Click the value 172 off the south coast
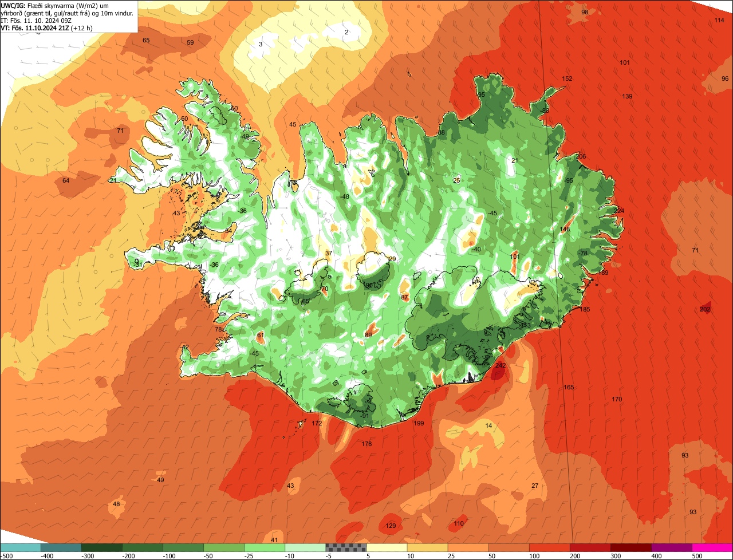 pos(317,424)
